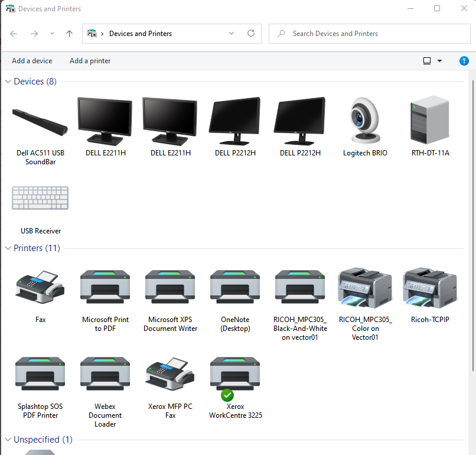Click Add a printer
476x455 pixels.
tap(90, 61)
